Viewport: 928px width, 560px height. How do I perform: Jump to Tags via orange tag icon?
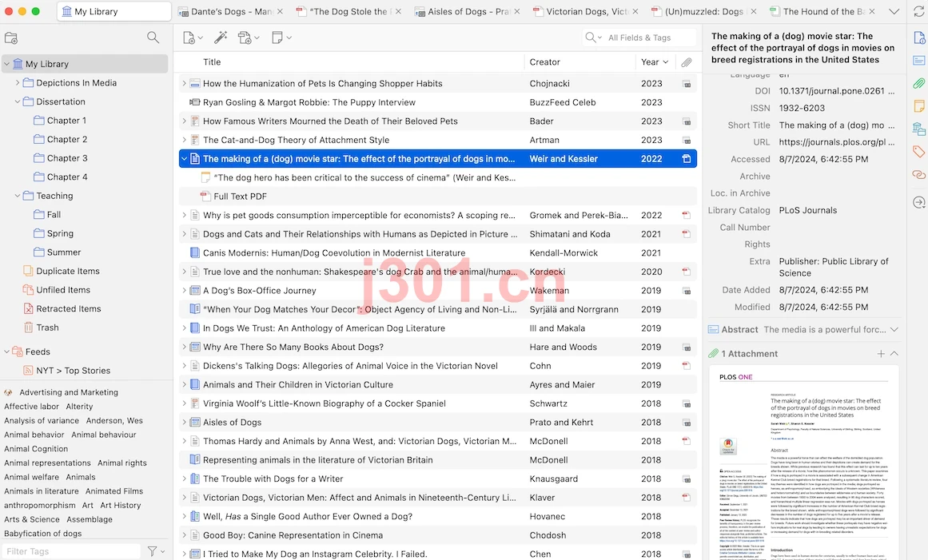tap(919, 151)
